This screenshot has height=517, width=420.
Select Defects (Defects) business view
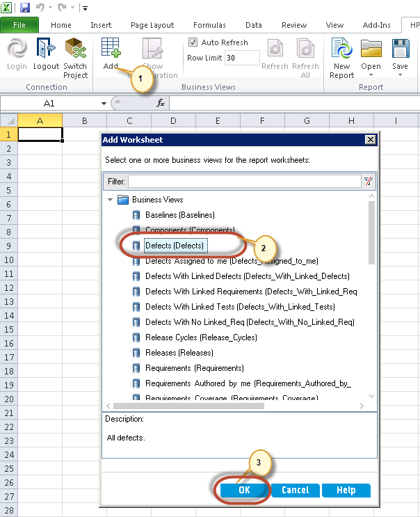(x=175, y=246)
